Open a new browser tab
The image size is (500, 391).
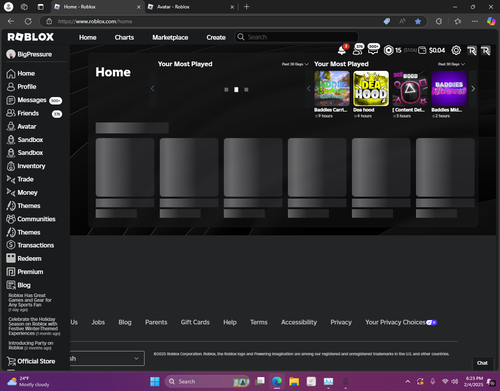(247, 7)
